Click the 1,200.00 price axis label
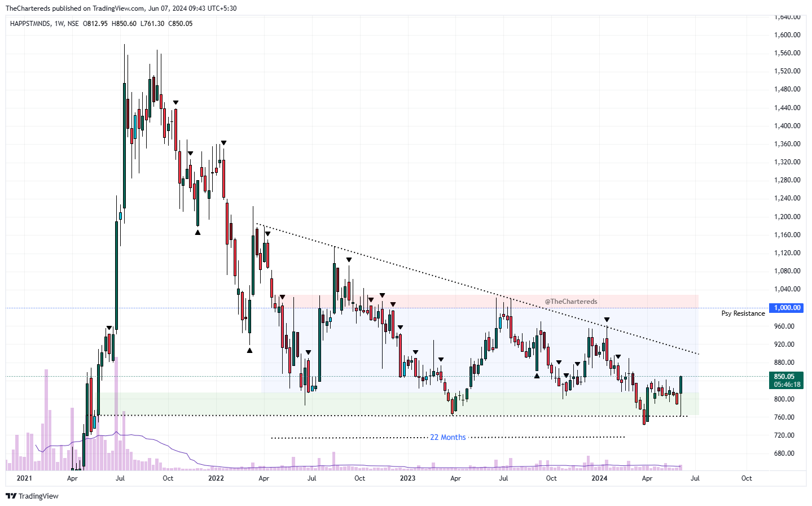Screen dimensions: 812x506 pos(787,216)
